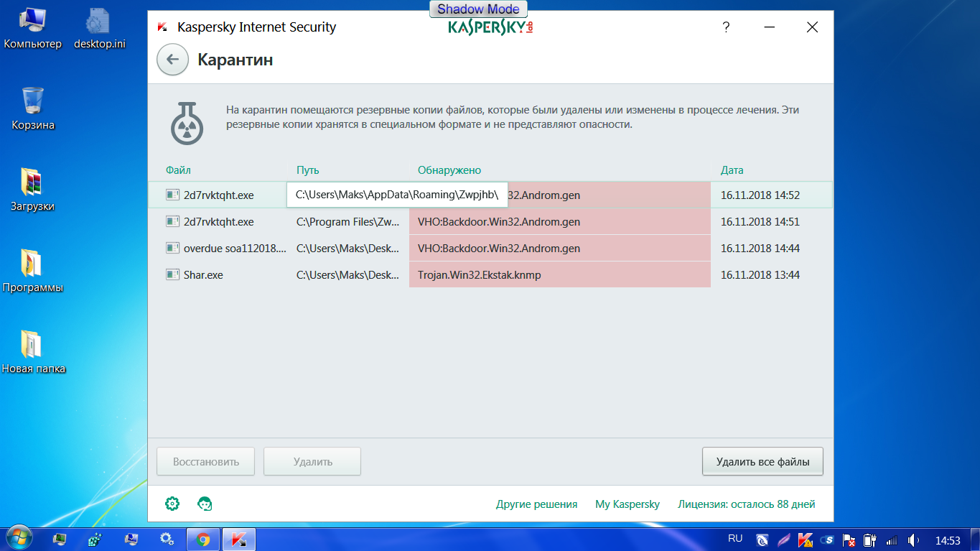Open support via the green face icon
This screenshot has height=551, width=980.
(x=205, y=504)
